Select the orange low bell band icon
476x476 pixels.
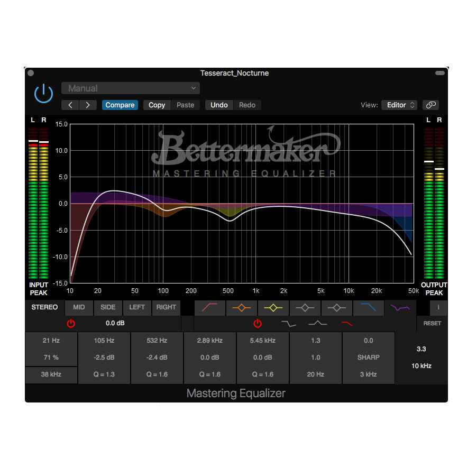tap(242, 308)
